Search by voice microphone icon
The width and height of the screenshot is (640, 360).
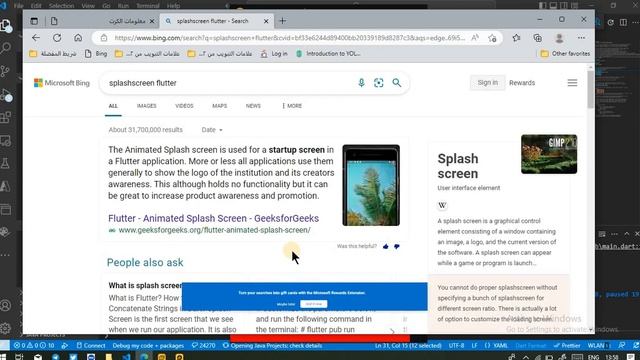(x=361, y=83)
